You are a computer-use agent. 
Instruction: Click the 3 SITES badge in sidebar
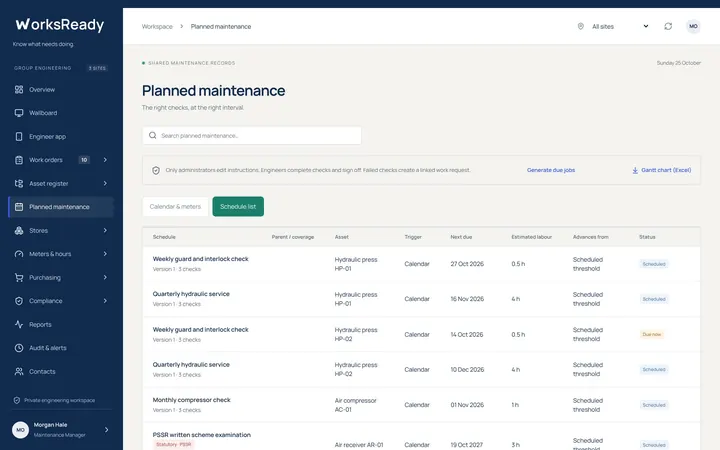click(97, 68)
